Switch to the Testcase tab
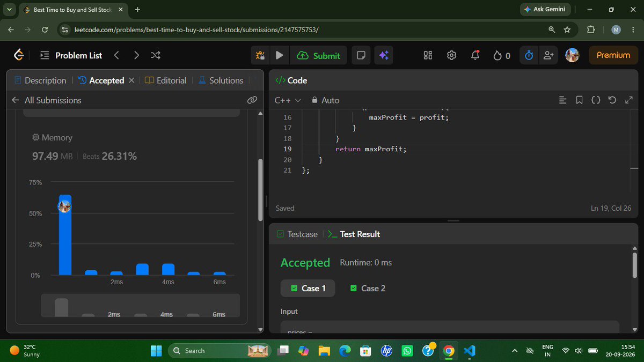The width and height of the screenshot is (644, 362). pyautogui.click(x=297, y=234)
